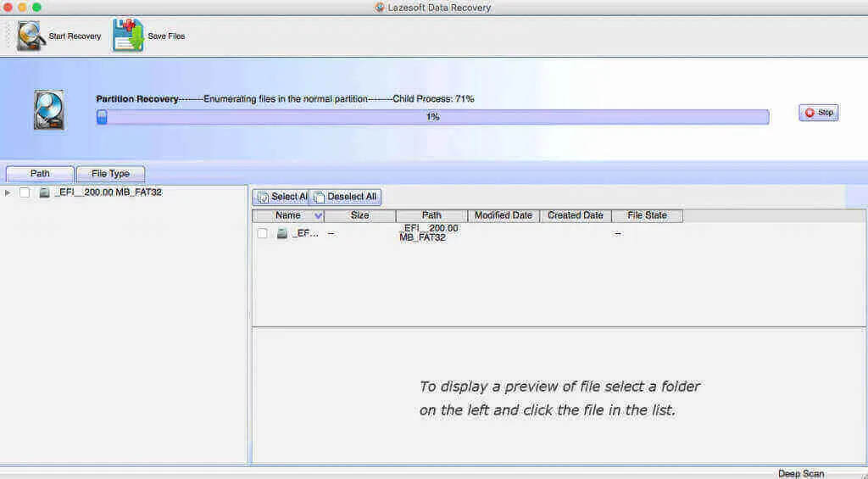Sort by the Created Date column
Viewport: 868px width, 479px height.
point(576,215)
